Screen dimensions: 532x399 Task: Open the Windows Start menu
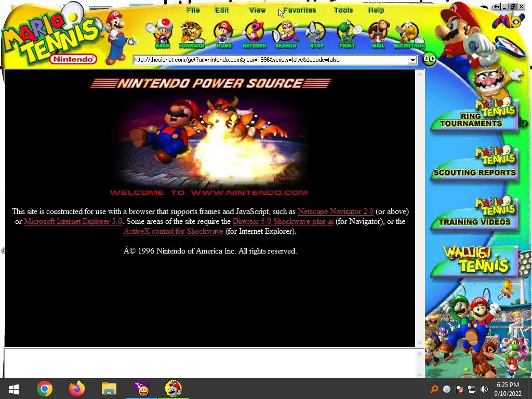pos(14,389)
